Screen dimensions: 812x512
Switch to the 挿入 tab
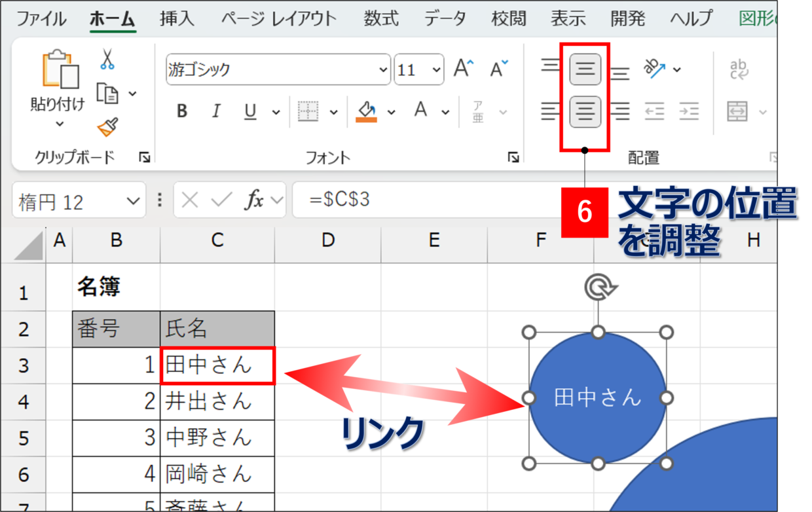click(x=177, y=18)
